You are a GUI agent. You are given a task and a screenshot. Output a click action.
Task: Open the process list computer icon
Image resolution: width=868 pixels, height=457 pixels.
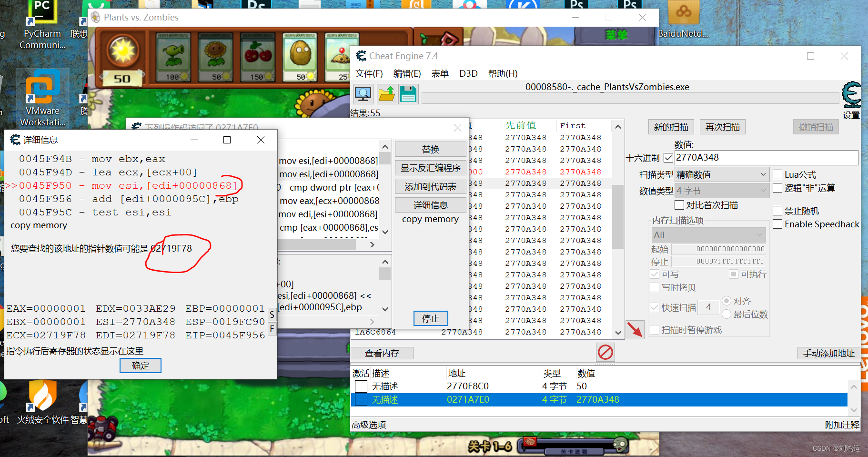click(363, 94)
